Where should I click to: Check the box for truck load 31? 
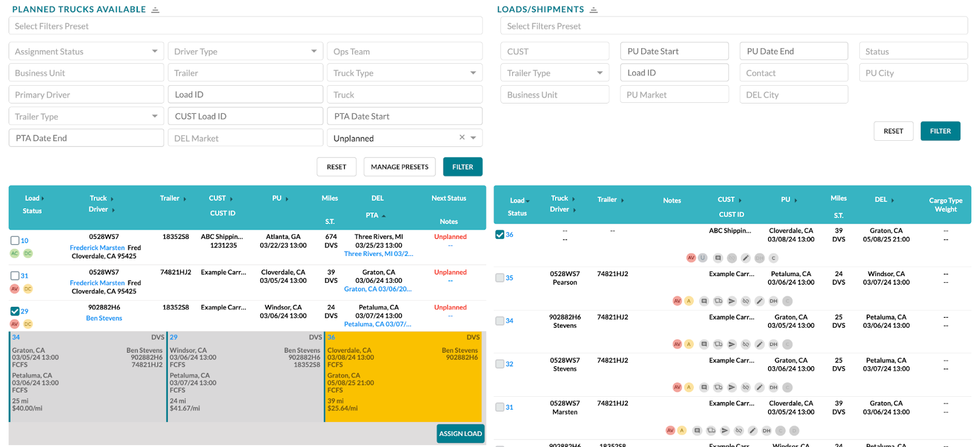point(15,276)
